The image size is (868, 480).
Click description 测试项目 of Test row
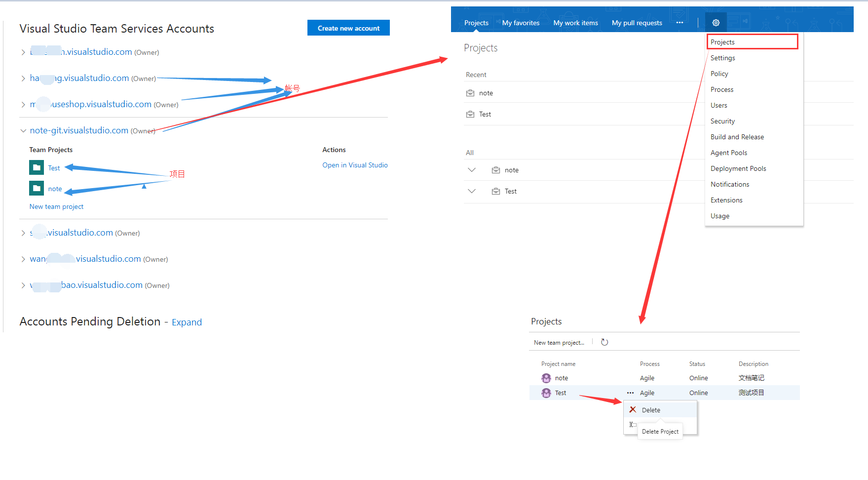point(751,393)
